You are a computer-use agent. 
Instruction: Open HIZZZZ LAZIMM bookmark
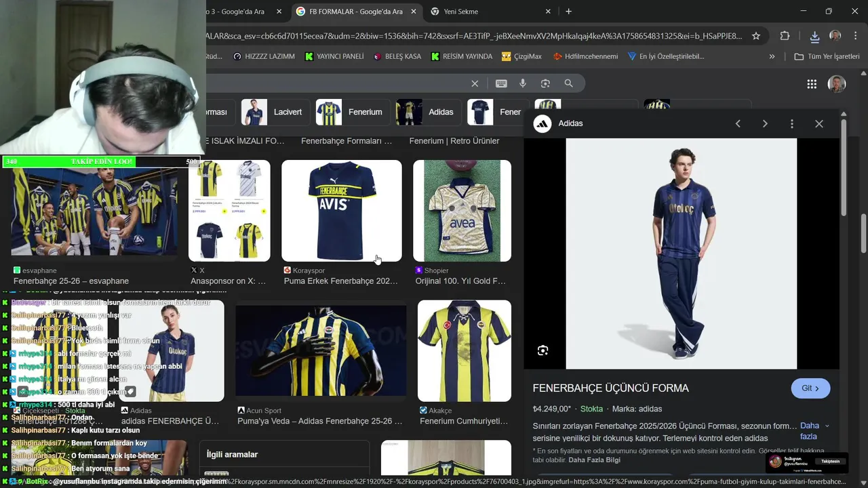click(x=264, y=56)
